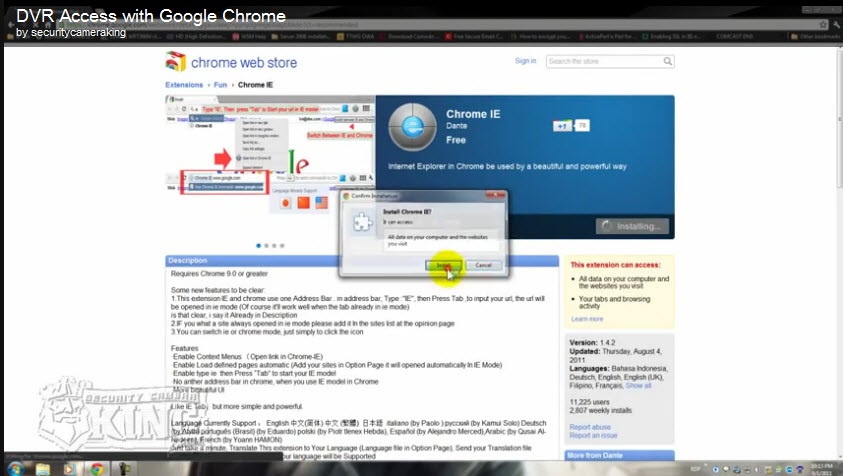The image size is (843, 476).
Task: Click the author name 'Dante'
Action: [x=456, y=126]
